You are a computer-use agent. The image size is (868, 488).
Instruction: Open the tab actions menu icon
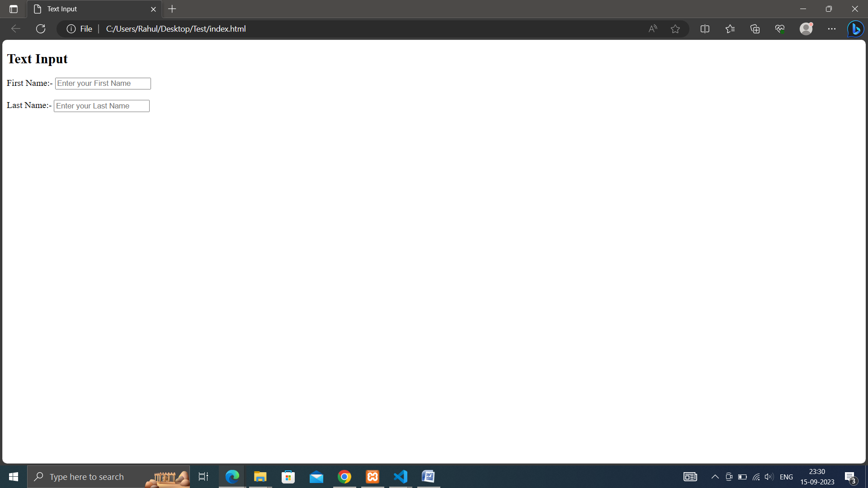(14, 9)
